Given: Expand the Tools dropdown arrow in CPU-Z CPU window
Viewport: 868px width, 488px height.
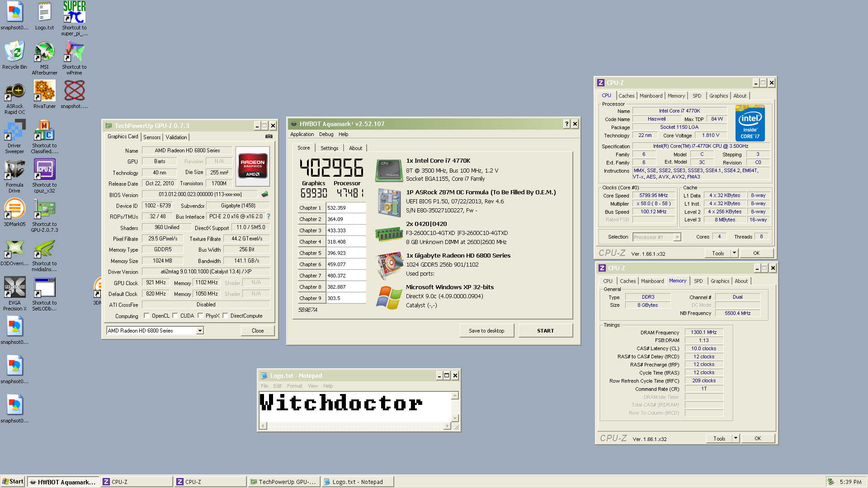Looking at the screenshot, I should [x=734, y=253].
